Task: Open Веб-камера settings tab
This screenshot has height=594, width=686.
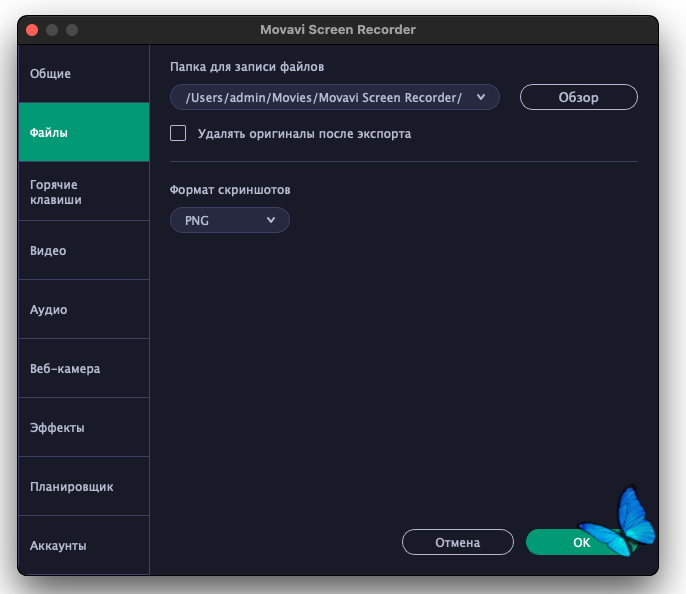Action: coord(84,369)
